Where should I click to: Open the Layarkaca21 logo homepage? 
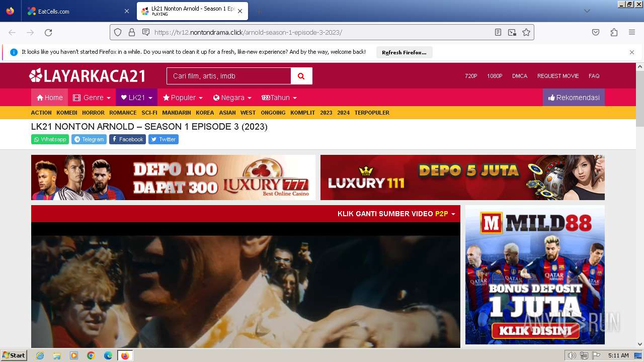pyautogui.click(x=88, y=76)
